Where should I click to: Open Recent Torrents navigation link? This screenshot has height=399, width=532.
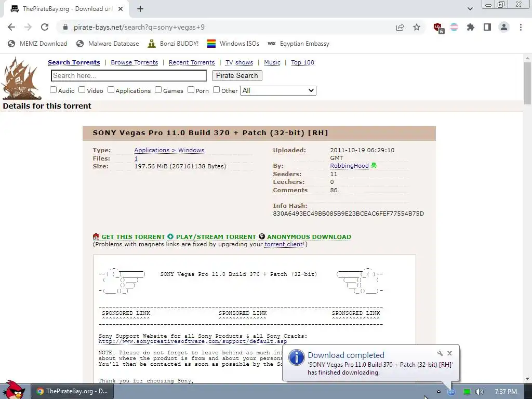tap(192, 62)
